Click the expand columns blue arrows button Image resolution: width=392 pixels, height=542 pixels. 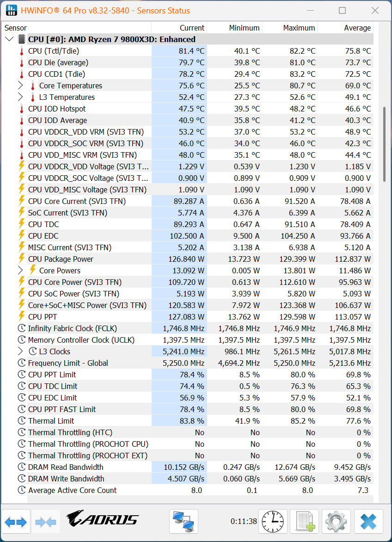click(x=16, y=522)
